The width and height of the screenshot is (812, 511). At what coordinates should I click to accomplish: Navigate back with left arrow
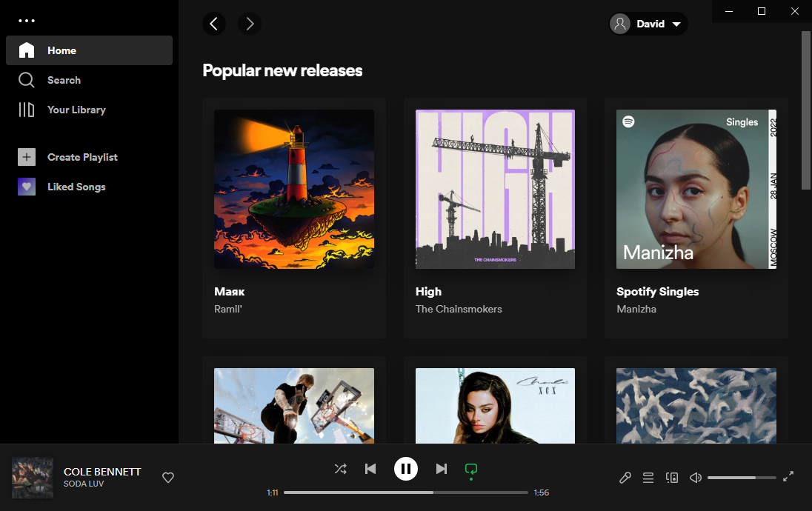pyautogui.click(x=213, y=23)
